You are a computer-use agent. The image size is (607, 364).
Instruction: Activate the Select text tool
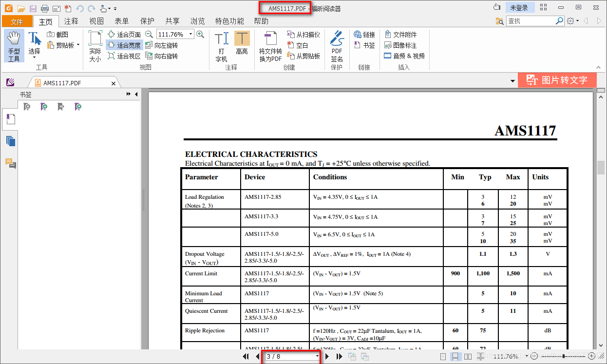click(x=34, y=45)
